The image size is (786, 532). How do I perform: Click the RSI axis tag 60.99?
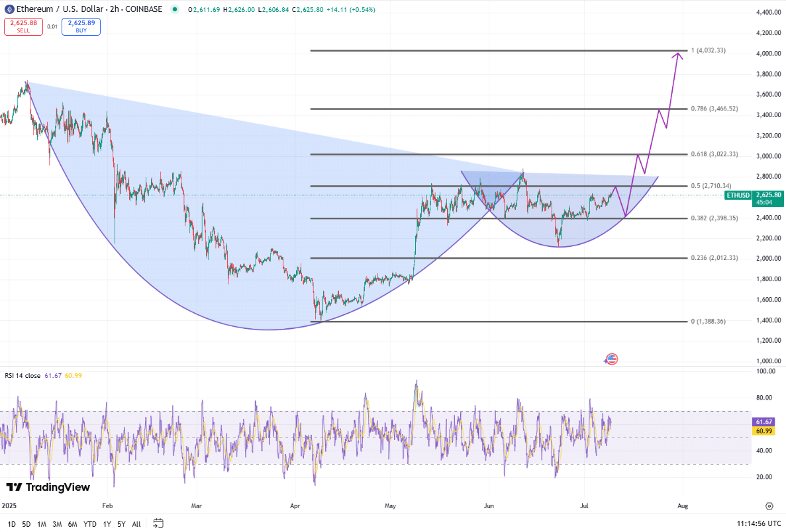(x=764, y=431)
